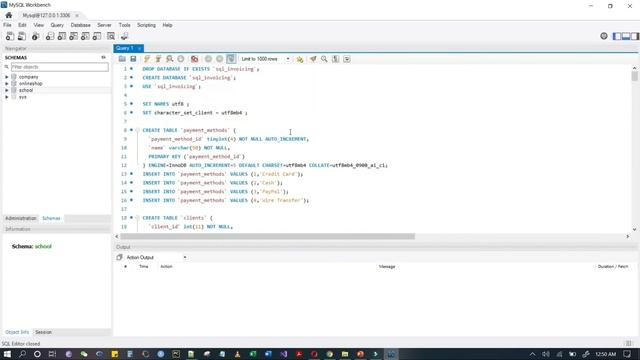Save the script with the floppy icon
The image size is (640, 360).
[133, 59]
